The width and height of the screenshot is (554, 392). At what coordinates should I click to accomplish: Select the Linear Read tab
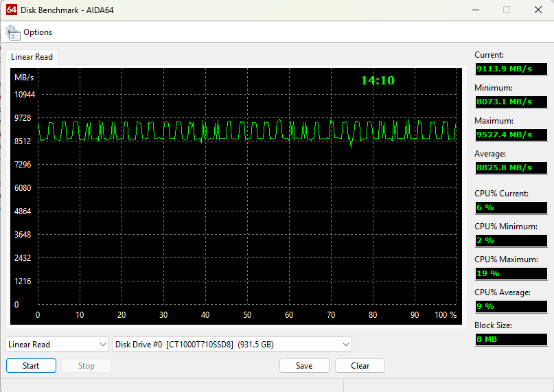(32, 57)
